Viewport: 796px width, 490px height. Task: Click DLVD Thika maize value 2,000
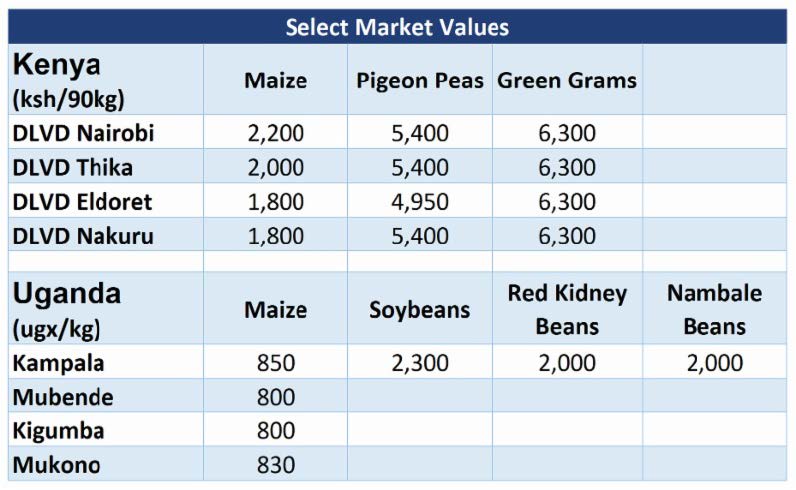[x=276, y=168]
